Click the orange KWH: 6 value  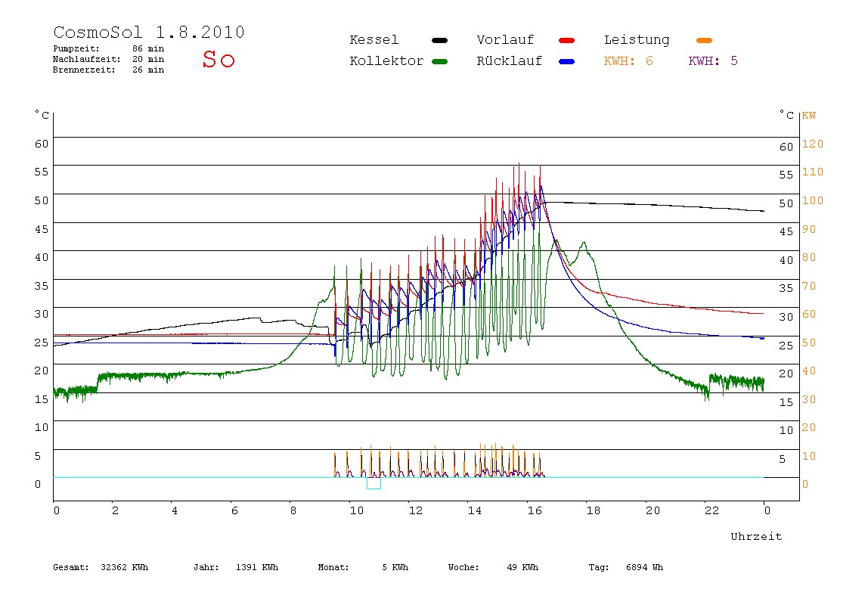628,61
